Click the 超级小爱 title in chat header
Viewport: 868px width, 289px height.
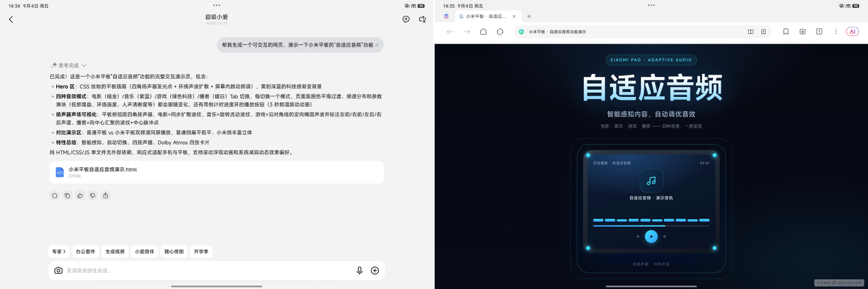(217, 17)
